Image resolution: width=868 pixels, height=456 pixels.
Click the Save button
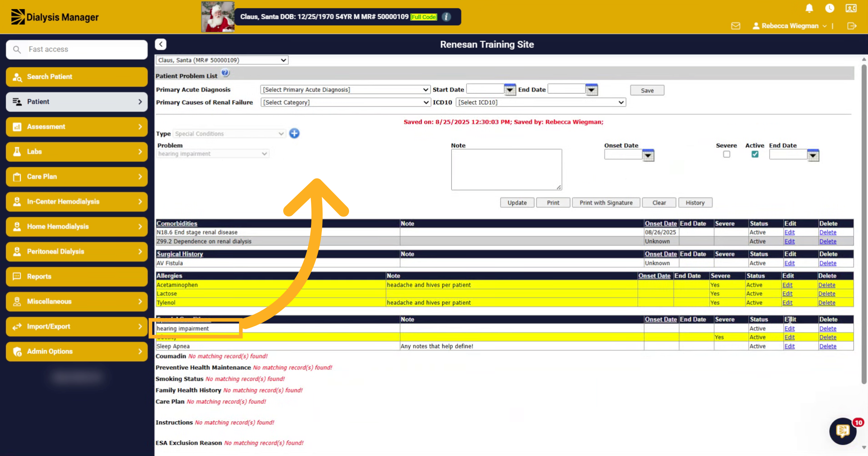tap(647, 90)
